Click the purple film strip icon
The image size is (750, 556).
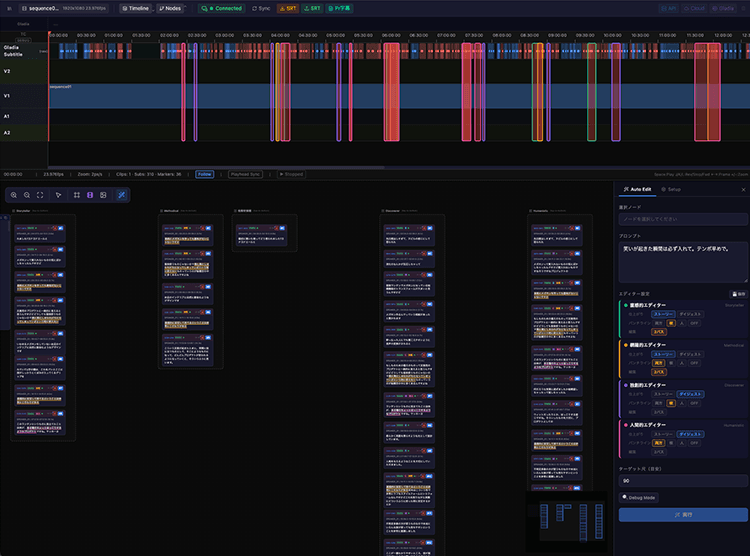coord(90,195)
